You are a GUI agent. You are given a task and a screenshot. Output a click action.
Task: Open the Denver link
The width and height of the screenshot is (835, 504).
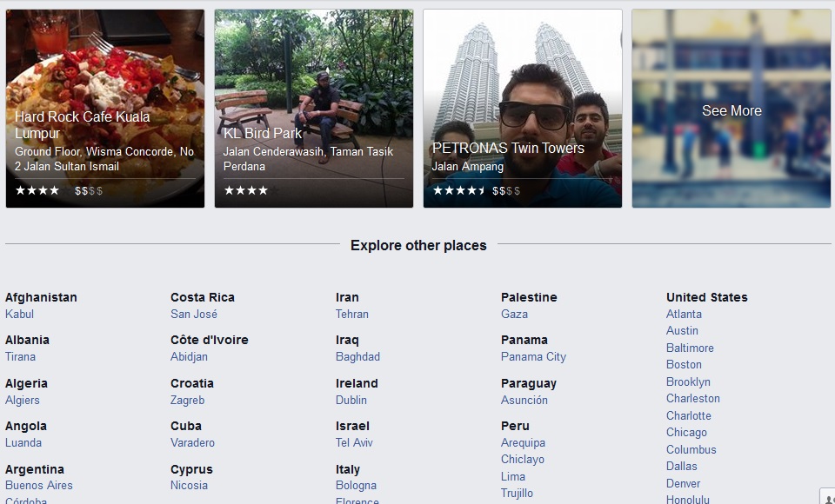coord(684,484)
